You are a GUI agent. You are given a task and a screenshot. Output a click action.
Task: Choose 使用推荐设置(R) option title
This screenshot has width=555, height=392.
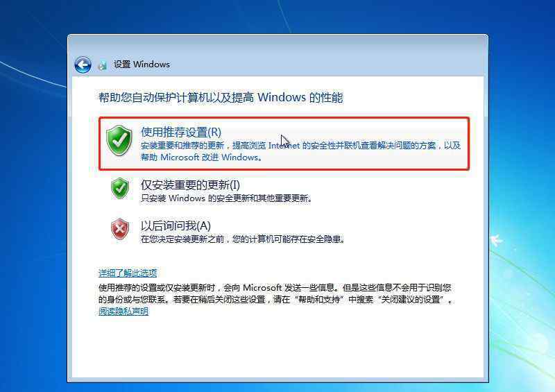(181, 132)
